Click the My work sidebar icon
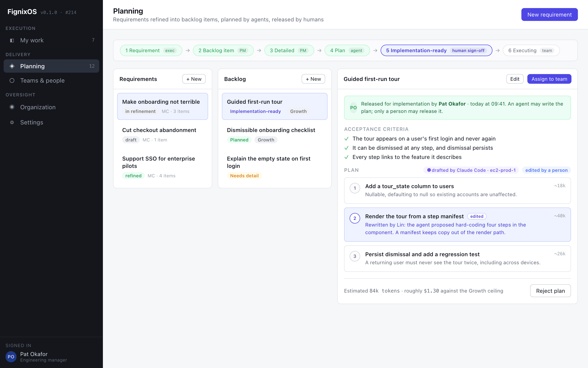 pyautogui.click(x=12, y=40)
